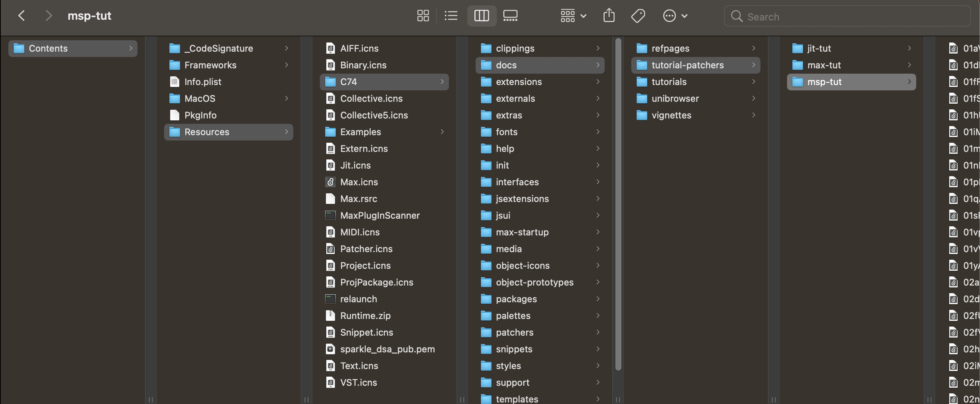This screenshot has width=980, height=404.
Task: Open the tutorials folder
Action: coord(696,82)
